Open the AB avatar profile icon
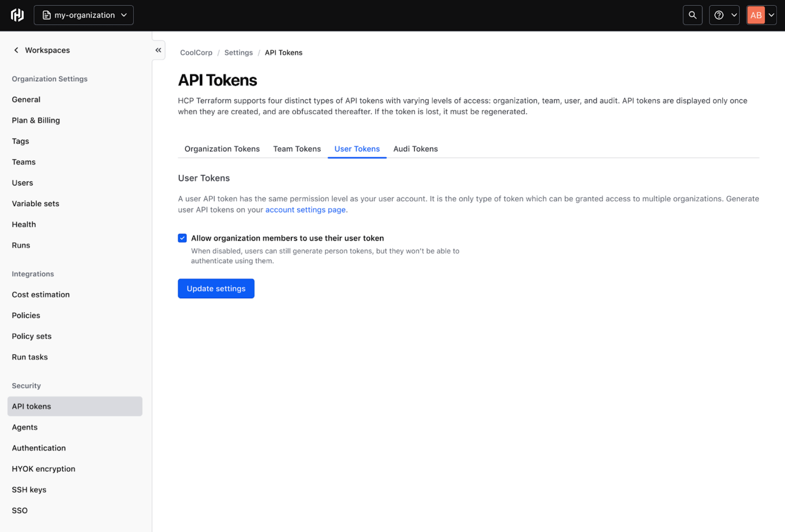The height and width of the screenshot is (532, 785). click(x=756, y=15)
